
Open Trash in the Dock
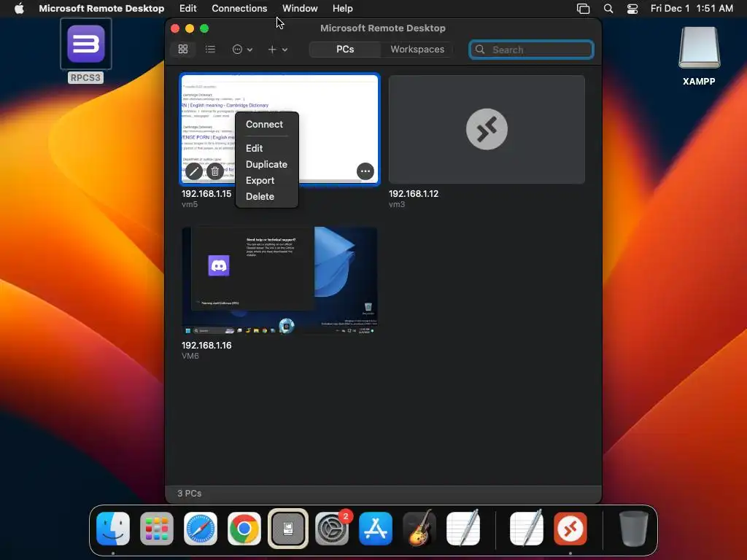pos(634,529)
